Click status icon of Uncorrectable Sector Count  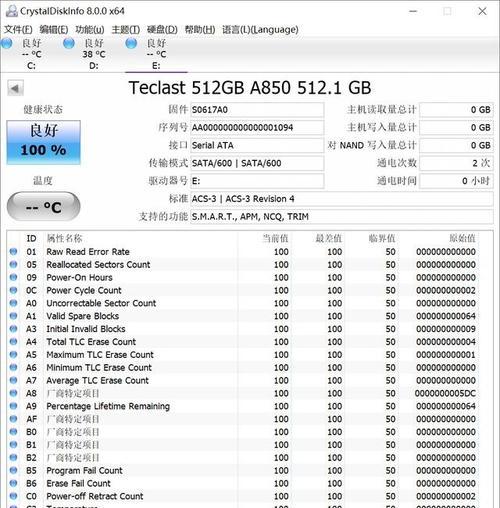[x=13, y=303]
